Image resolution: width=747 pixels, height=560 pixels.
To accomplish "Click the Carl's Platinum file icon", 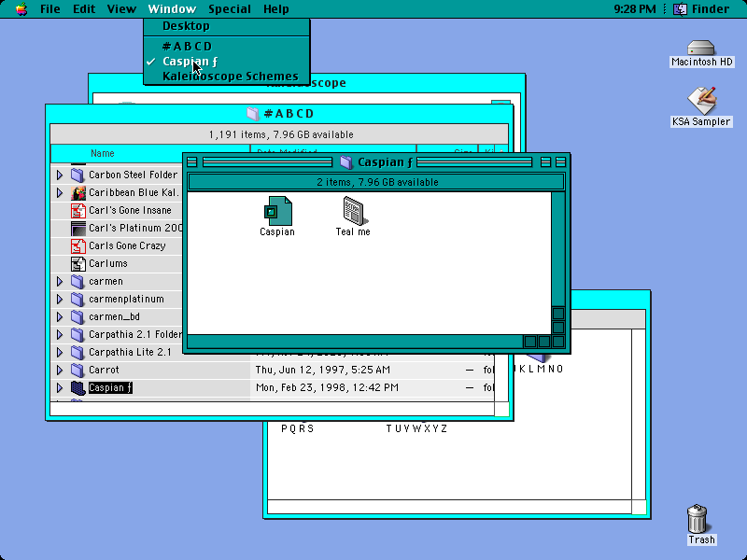I will pos(78,228).
